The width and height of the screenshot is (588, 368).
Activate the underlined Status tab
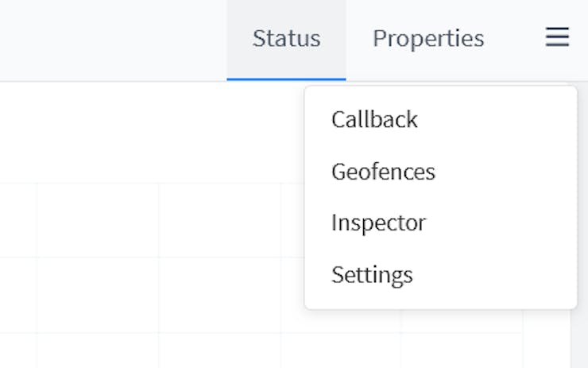tap(286, 38)
